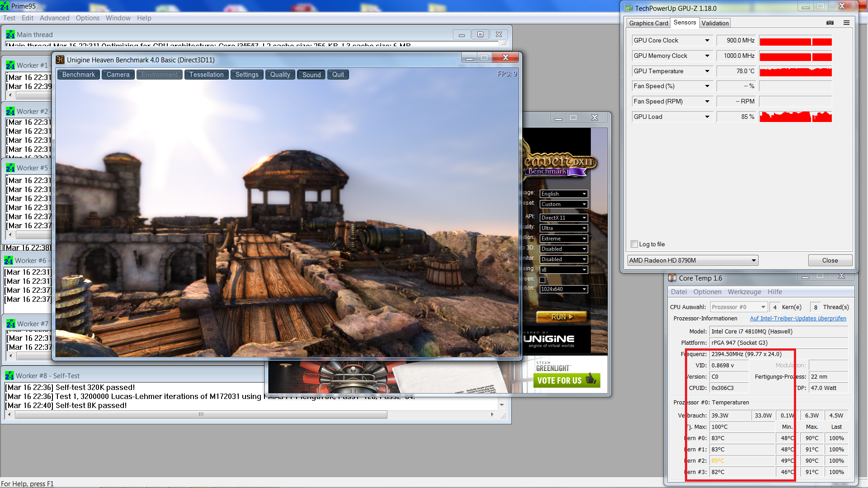Click the Core Temp thermometer title icon
The height and width of the screenshot is (488, 868).
click(x=673, y=278)
